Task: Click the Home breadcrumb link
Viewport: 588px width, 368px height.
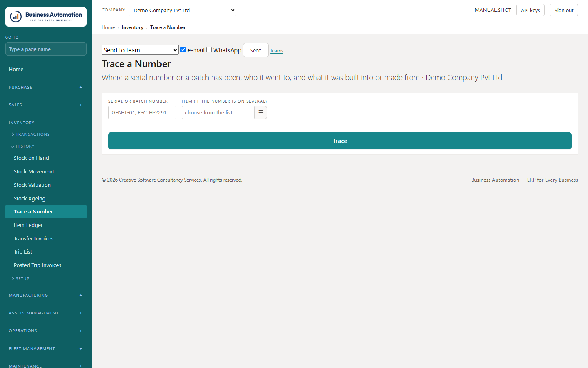Action: 108,27
